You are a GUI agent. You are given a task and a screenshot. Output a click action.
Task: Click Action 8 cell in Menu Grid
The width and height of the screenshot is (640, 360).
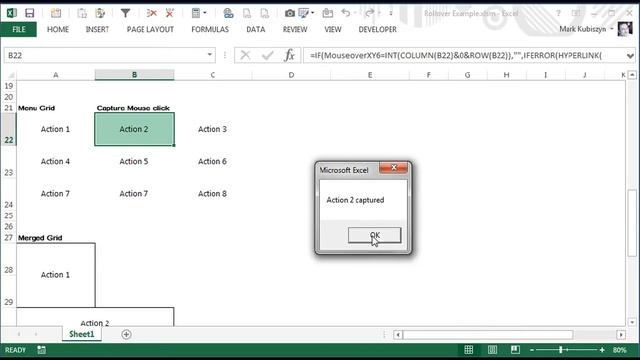click(212, 193)
